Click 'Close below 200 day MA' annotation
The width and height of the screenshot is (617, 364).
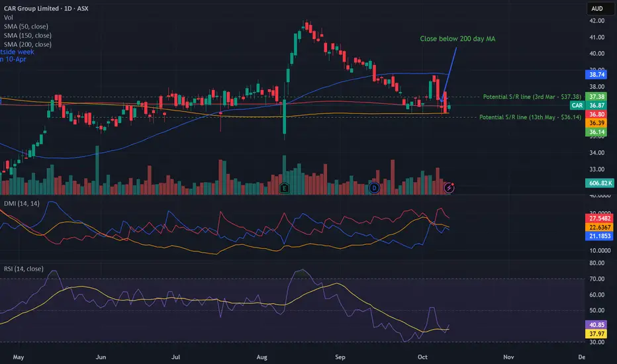[457, 38]
